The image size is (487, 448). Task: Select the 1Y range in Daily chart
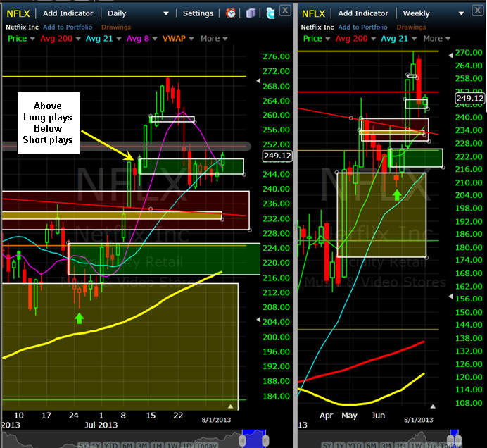point(96,445)
